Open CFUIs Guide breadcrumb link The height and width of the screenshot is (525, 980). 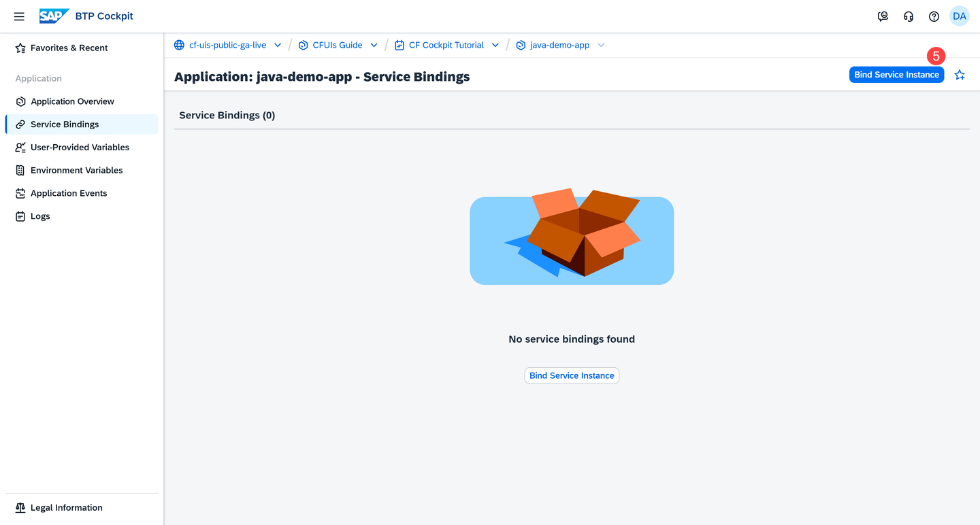[x=338, y=45]
